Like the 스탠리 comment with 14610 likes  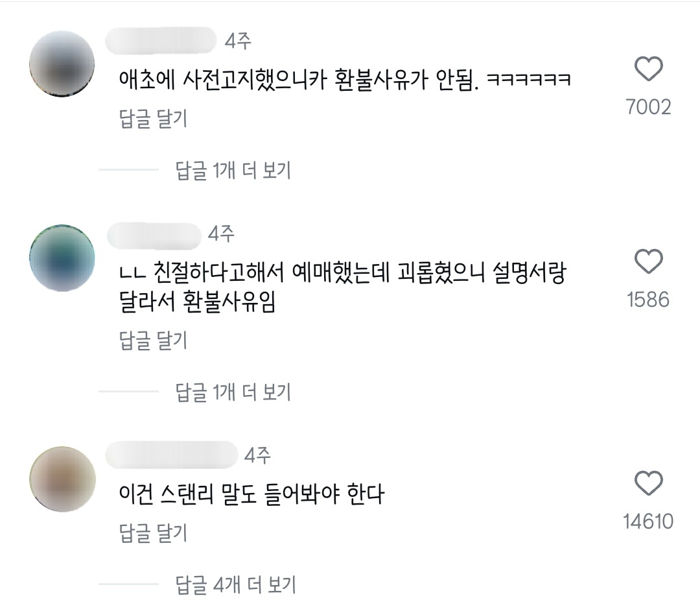(648, 483)
